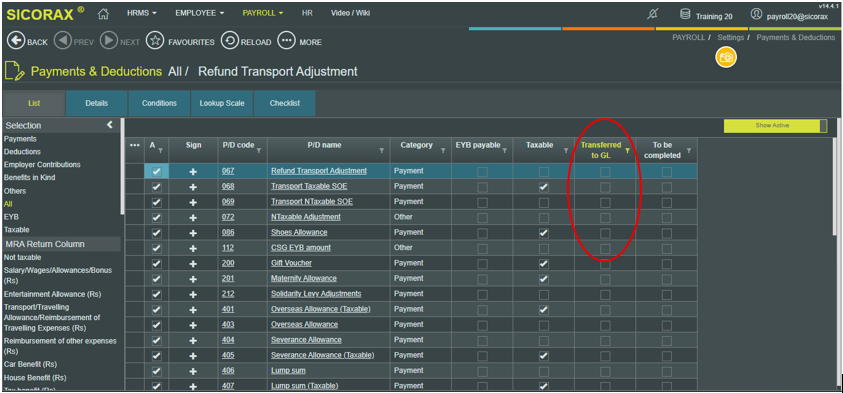843x393 pixels.
Task: Open the PAYROLL dropdown menu
Action: [x=262, y=13]
